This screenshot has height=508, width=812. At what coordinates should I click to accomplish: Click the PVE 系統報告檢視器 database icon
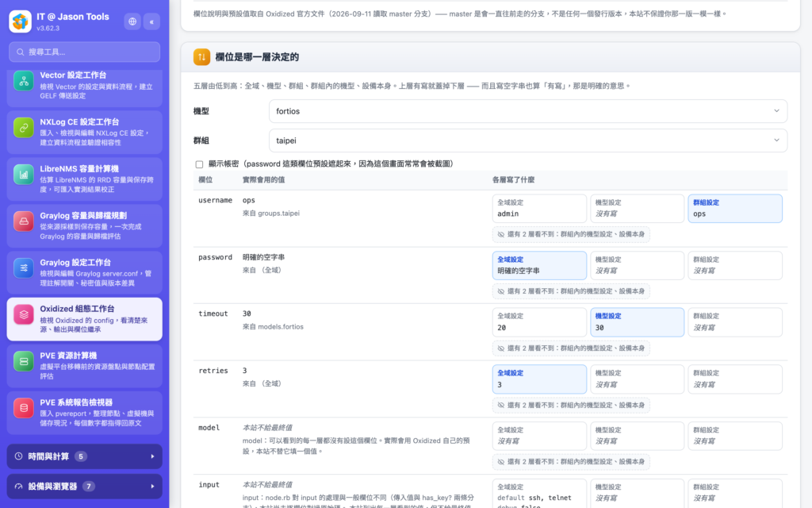point(24,408)
